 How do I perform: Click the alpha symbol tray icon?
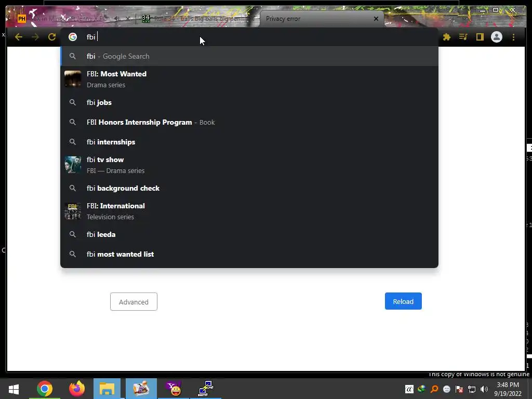tap(409, 389)
